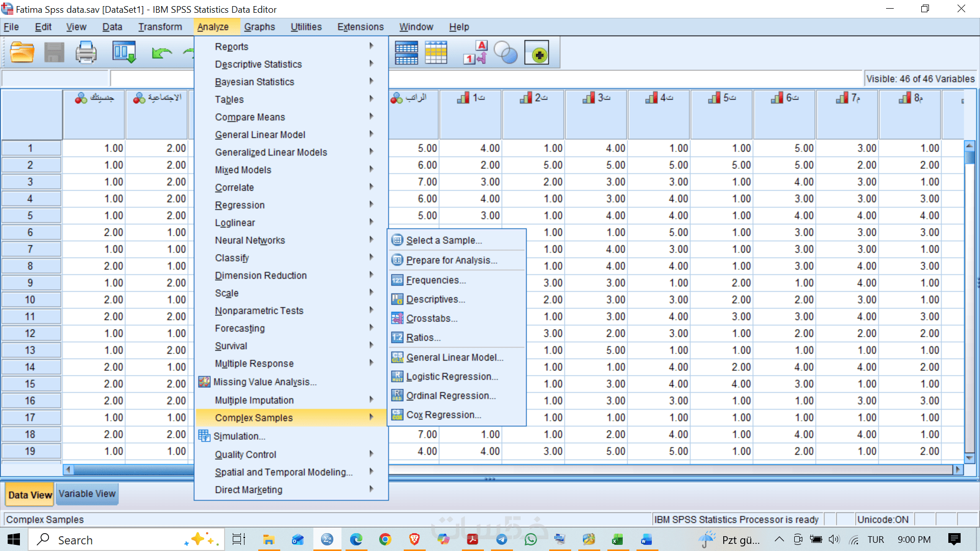Select row 10 header

coord(30,300)
